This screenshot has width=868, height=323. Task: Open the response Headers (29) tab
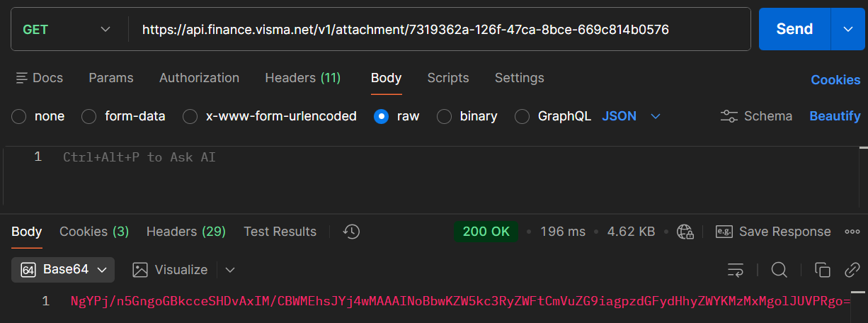[x=185, y=232]
